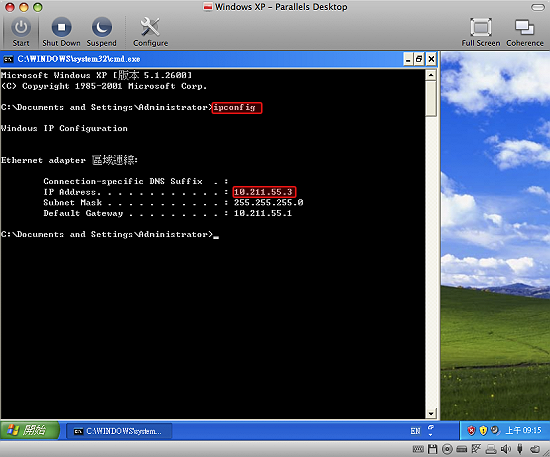Screen dimensions: 550x457
Task: Click the Mac window green zoom button
Action: tap(38, 7)
